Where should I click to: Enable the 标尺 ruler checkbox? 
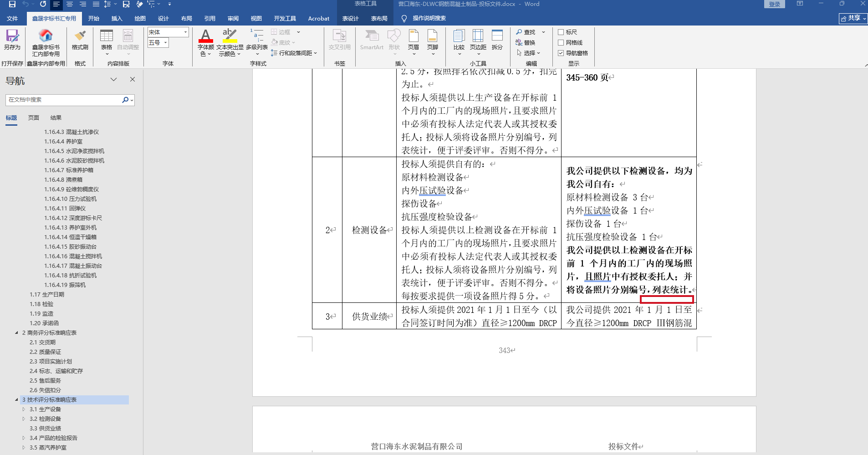[561, 32]
